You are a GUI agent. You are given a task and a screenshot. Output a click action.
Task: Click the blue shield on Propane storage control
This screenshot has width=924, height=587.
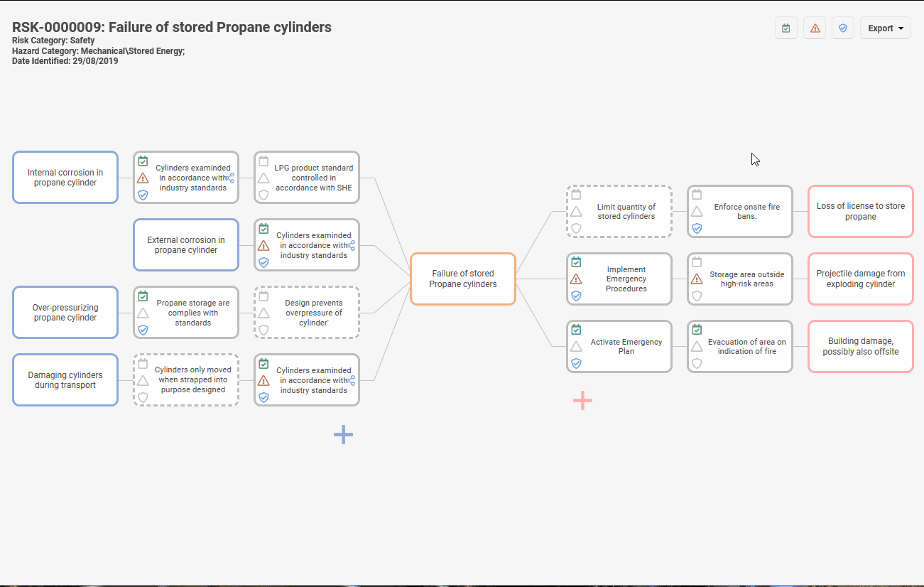click(143, 330)
